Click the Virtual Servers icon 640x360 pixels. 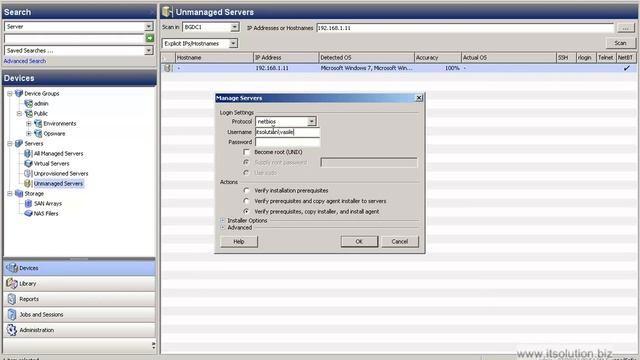pos(28,163)
